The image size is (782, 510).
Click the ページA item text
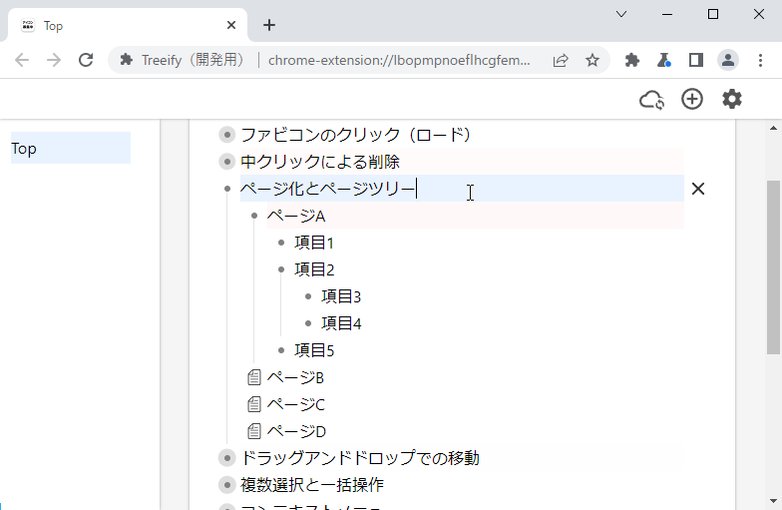(x=296, y=215)
